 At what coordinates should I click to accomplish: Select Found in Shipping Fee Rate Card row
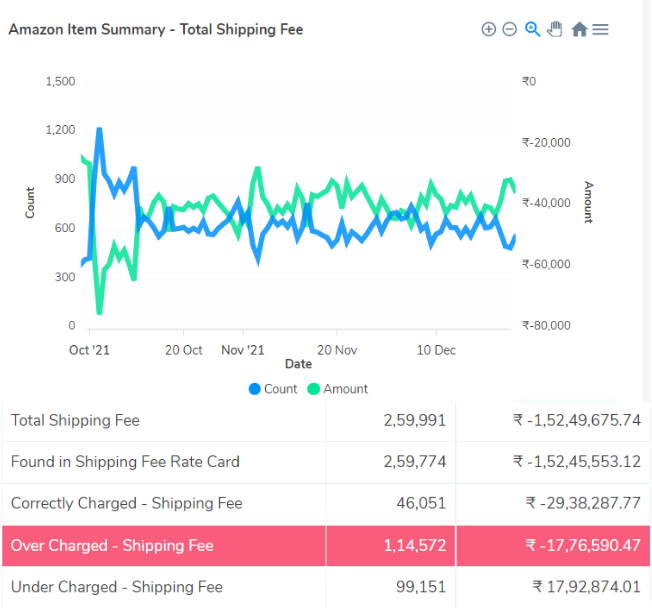326,462
